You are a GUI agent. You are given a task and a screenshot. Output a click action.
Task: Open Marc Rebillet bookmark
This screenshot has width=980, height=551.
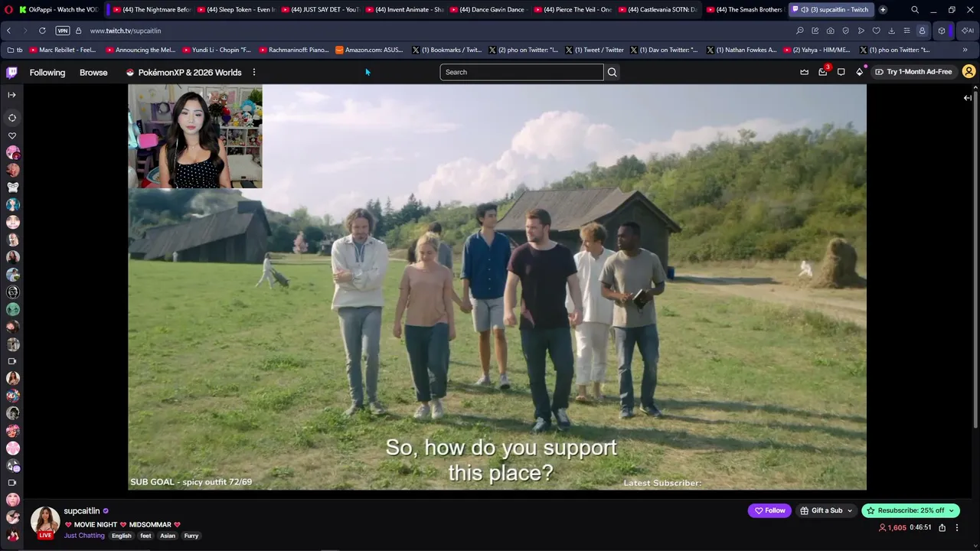(63, 50)
